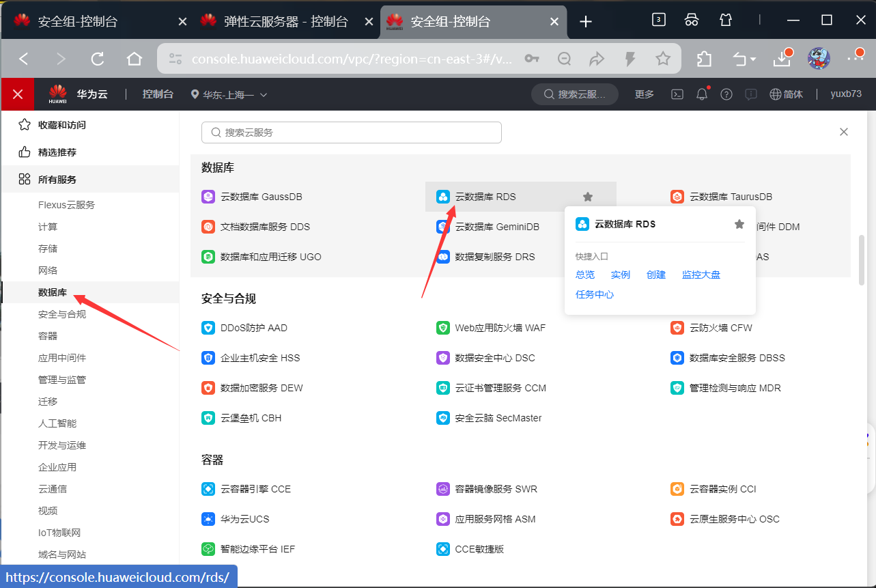Reload the page with refresh button
This screenshot has height=588, width=876.
click(x=98, y=59)
